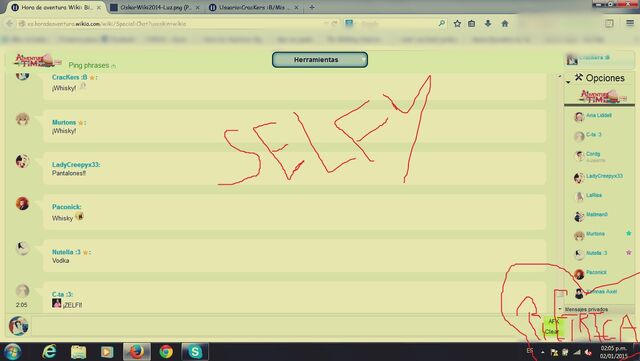Open Skype from the taskbar
The width and height of the screenshot is (640, 361).
195,352
